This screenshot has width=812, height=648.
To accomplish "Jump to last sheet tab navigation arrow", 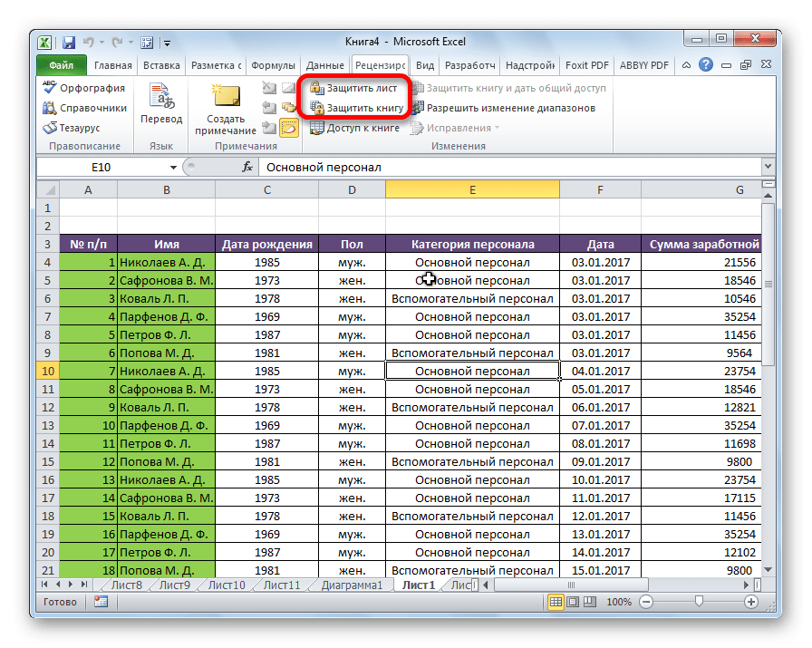I will coord(84,585).
